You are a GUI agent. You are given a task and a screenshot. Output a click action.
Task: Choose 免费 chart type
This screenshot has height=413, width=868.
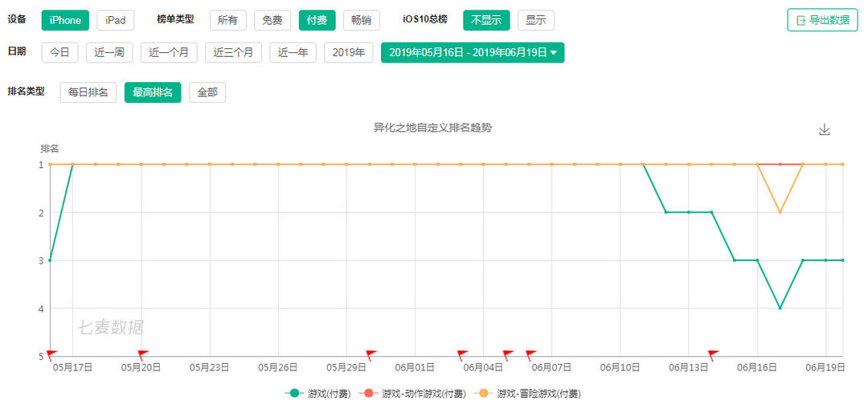272,20
